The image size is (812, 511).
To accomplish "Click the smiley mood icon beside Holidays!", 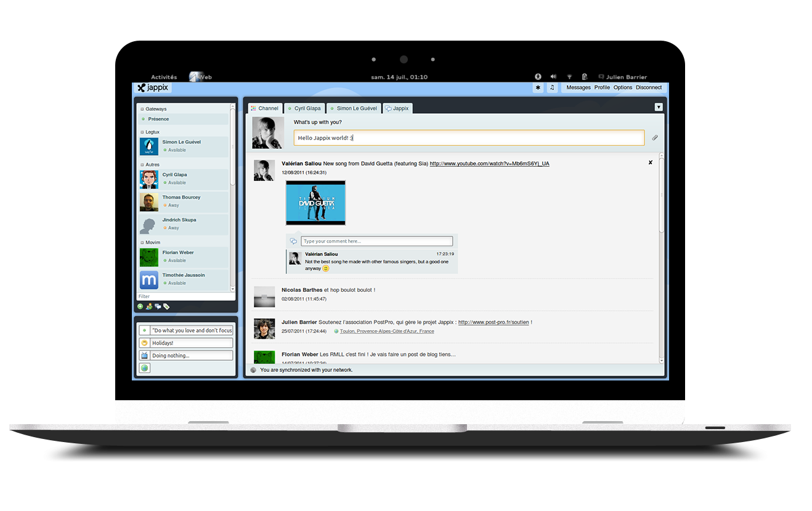I will (x=144, y=343).
